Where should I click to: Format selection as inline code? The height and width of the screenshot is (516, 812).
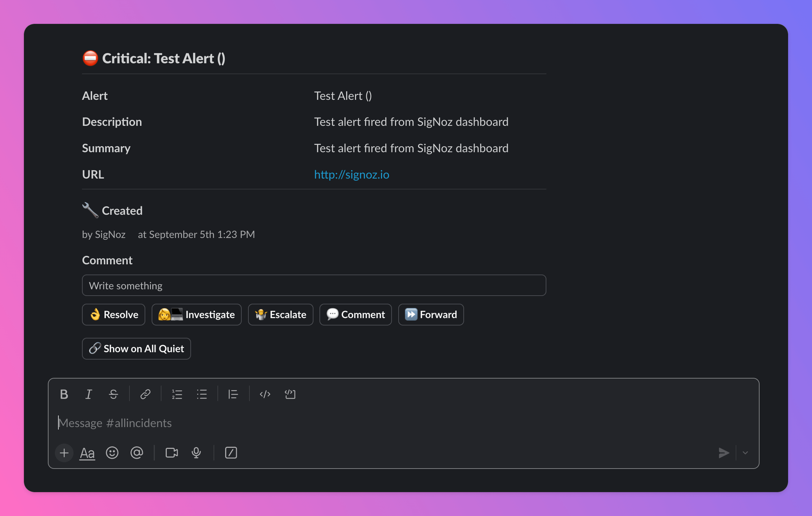click(x=265, y=394)
